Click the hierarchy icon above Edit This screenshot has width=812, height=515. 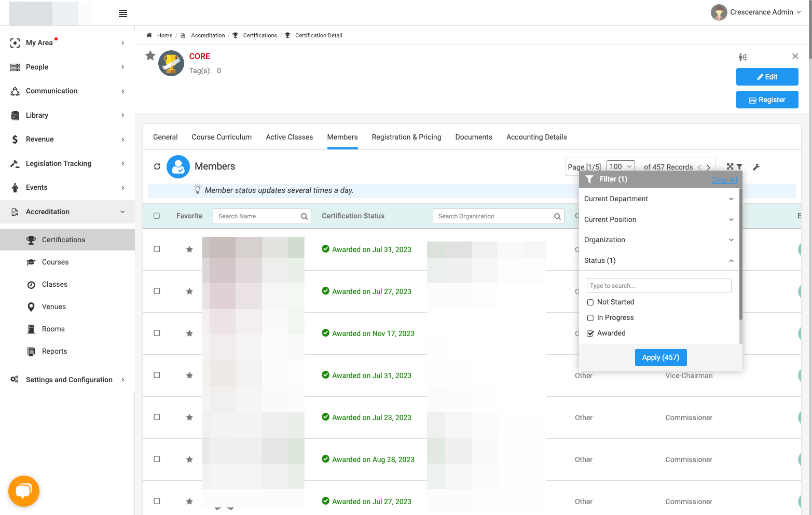pos(743,57)
